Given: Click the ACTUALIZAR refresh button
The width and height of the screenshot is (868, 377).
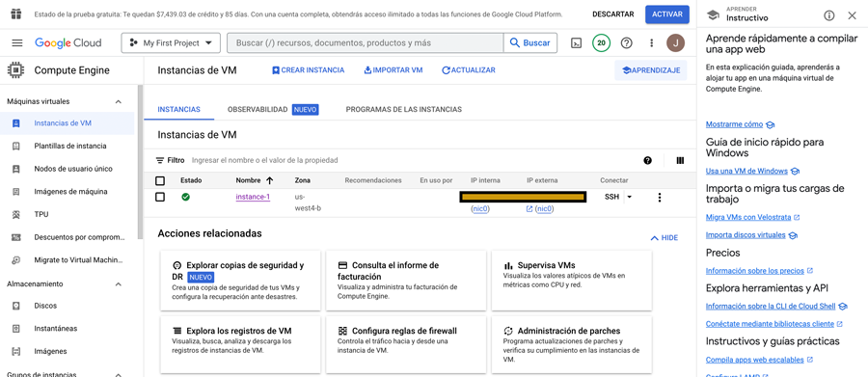Looking at the screenshot, I should coord(469,70).
